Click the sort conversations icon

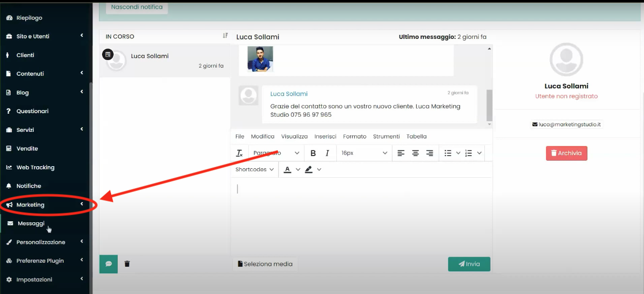(x=225, y=36)
